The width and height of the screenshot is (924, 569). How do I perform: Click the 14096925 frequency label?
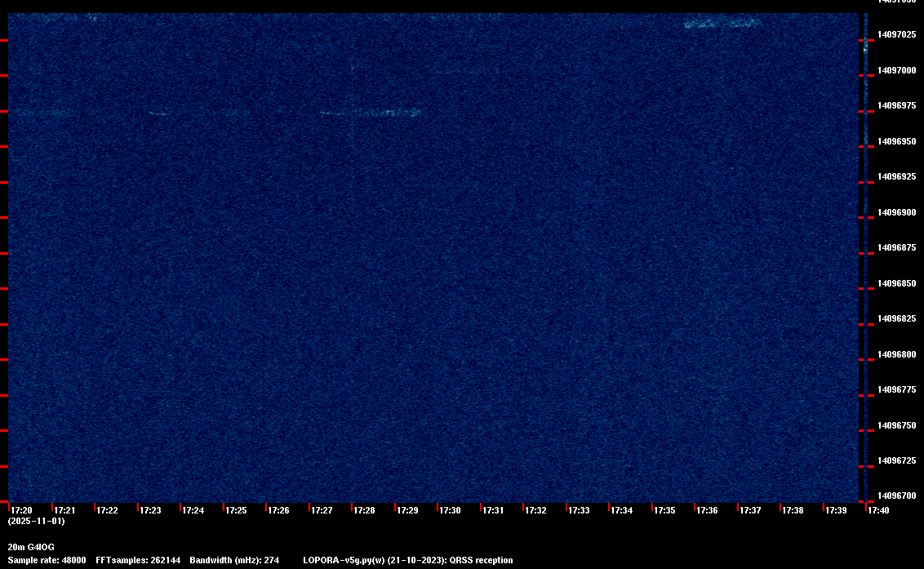click(897, 176)
